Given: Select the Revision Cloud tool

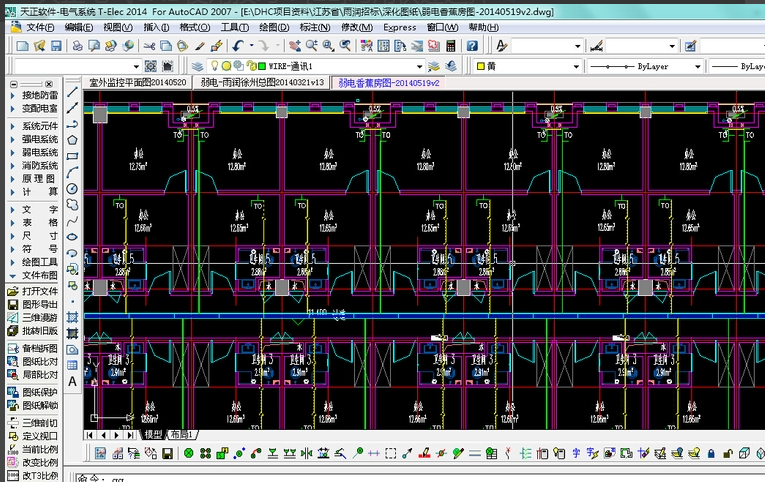Looking at the screenshot, I should [x=72, y=204].
